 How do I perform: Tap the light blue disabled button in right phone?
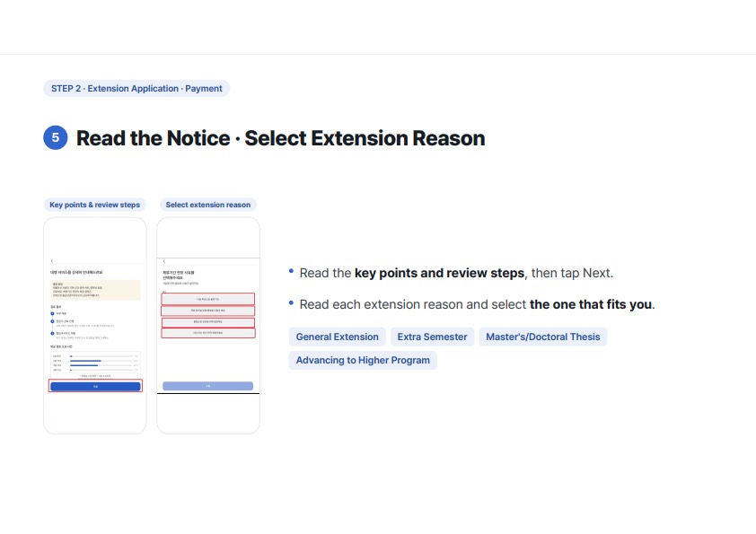click(x=207, y=386)
